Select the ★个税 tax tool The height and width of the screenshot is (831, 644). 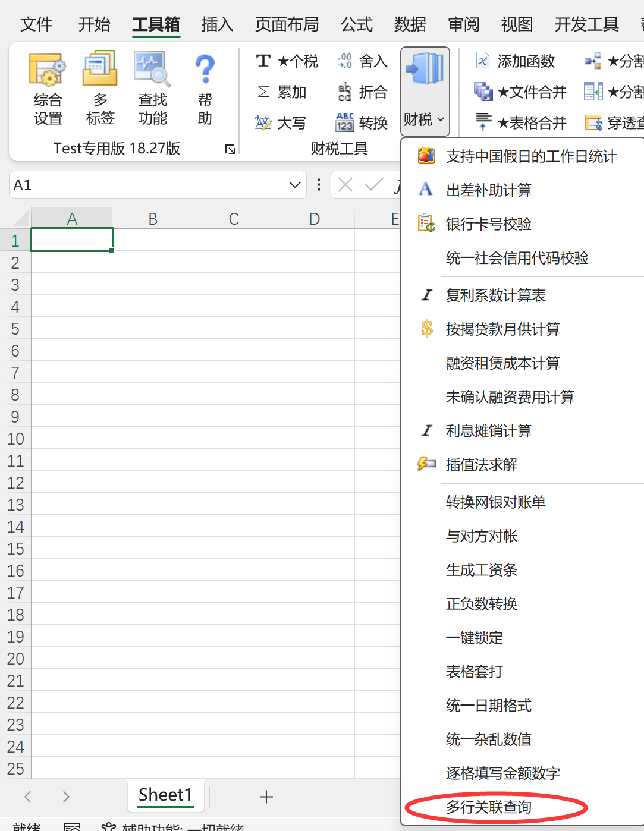point(287,61)
